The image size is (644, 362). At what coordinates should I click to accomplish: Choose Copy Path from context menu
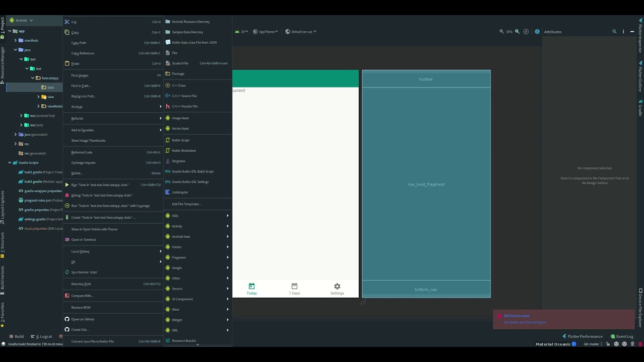click(x=114, y=43)
